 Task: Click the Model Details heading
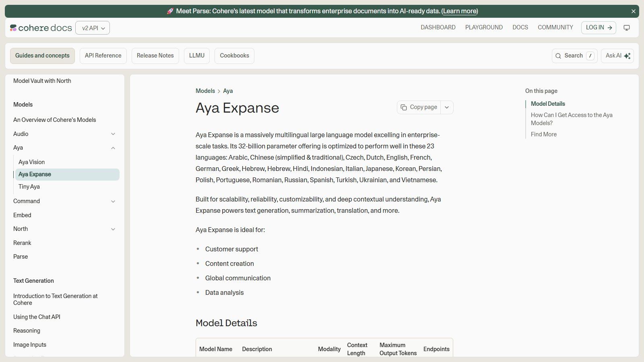tap(226, 323)
